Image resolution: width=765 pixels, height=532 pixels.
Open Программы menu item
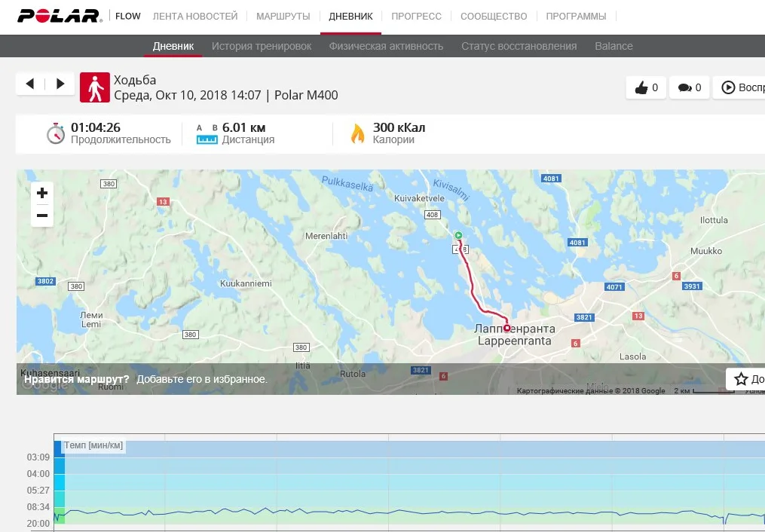pos(576,16)
